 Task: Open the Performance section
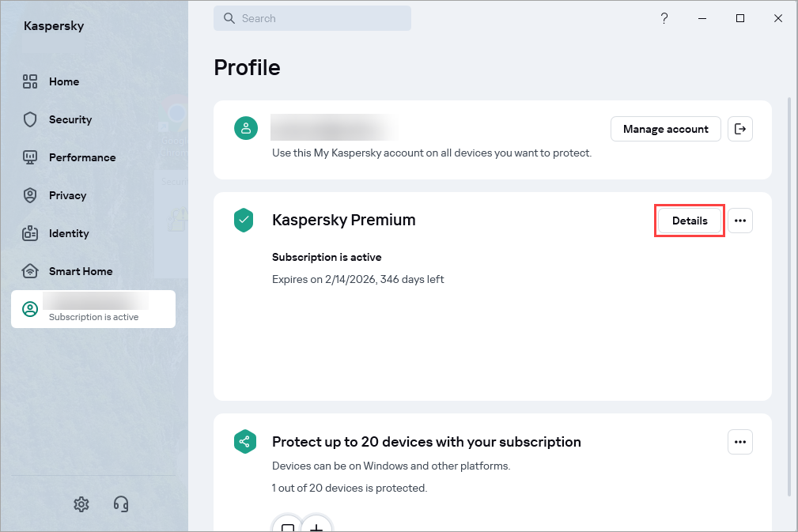click(81, 157)
